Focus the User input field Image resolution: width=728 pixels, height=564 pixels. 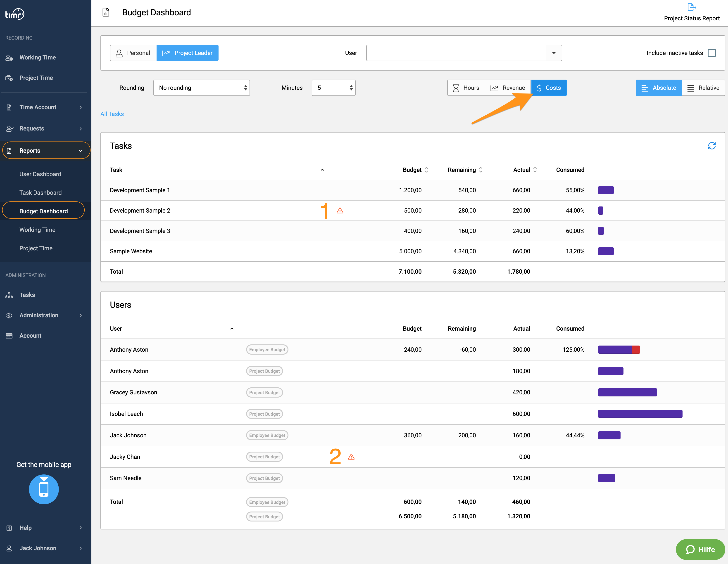456,53
